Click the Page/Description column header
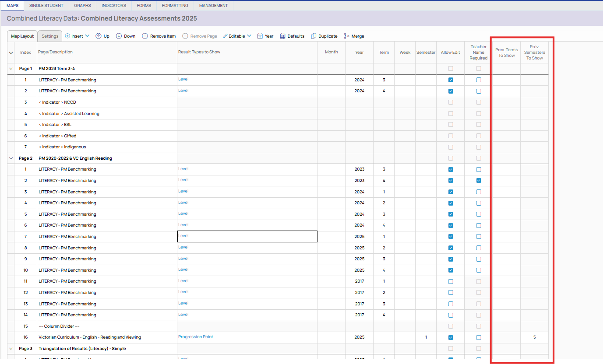This screenshot has height=364, width=603. tap(56, 52)
